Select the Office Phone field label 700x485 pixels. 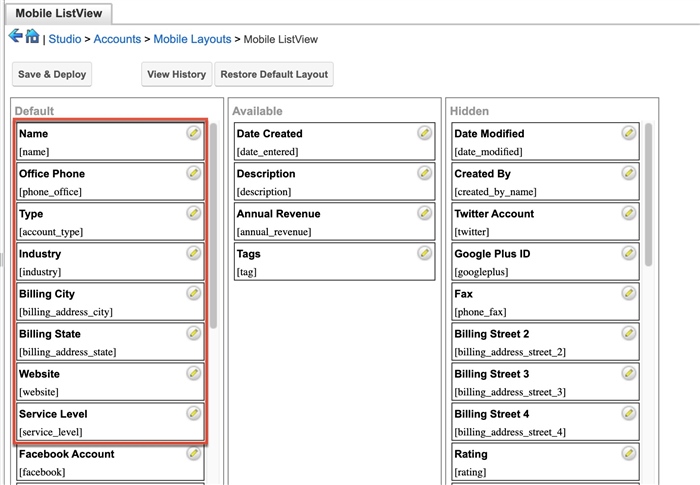click(x=52, y=174)
